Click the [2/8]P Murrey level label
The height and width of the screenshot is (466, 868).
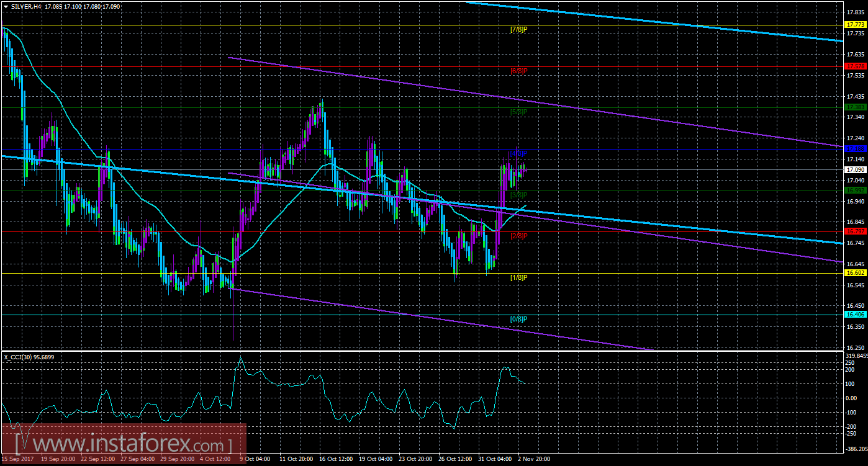click(x=518, y=236)
